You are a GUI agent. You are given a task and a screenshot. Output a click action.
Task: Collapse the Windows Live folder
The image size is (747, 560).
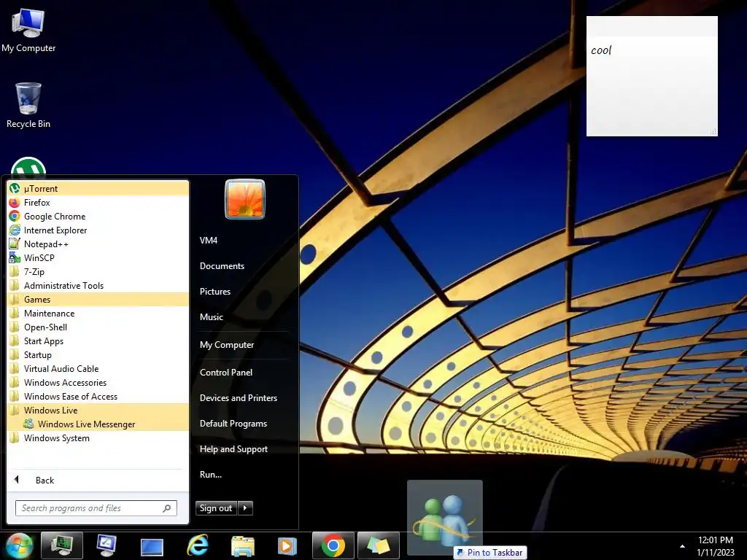click(x=98, y=410)
